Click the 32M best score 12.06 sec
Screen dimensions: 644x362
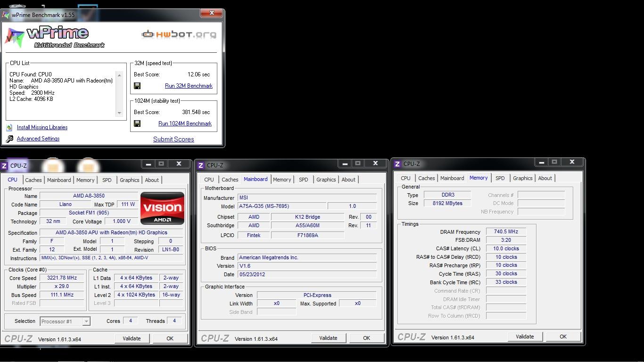coord(198,74)
